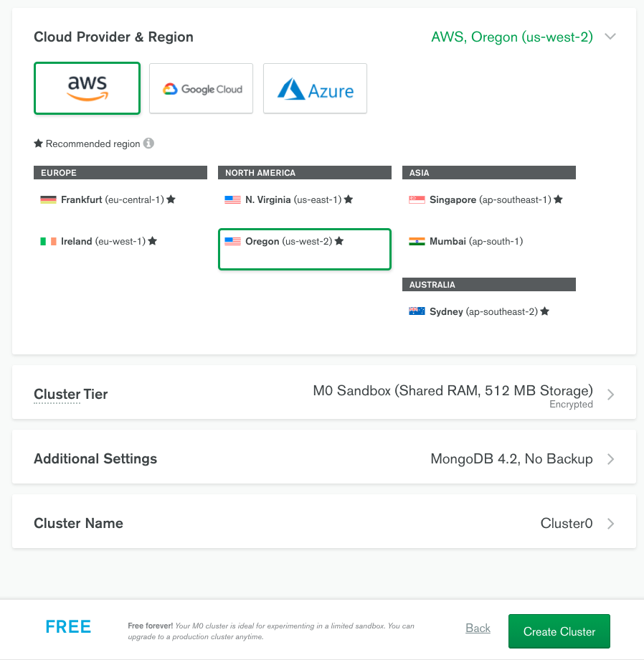Image resolution: width=644 pixels, height=660 pixels.
Task: Click star beside Singapore region
Action: click(x=558, y=199)
